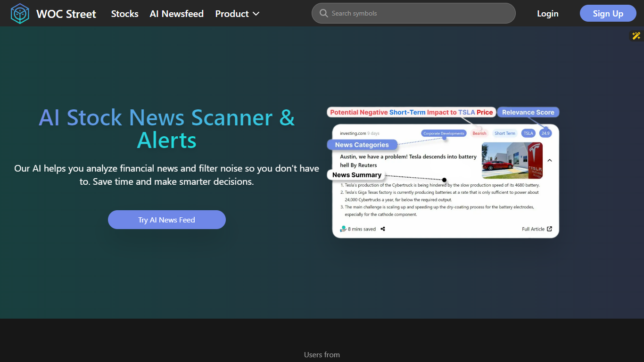The width and height of the screenshot is (644, 362).
Task: Click the 24.9 relevance score badge
Action: [x=545, y=133]
